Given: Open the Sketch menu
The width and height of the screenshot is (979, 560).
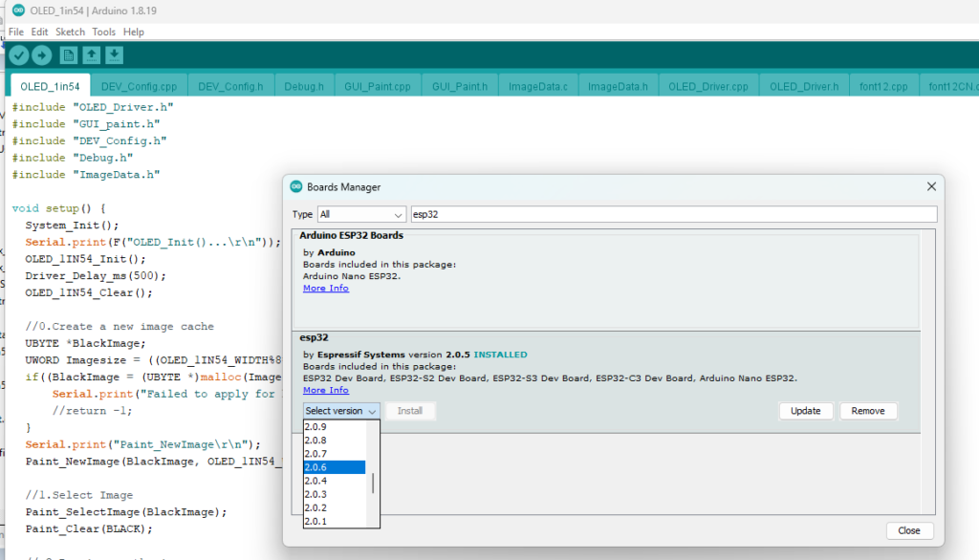Looking at the screenshot, I should click(70, 32).
